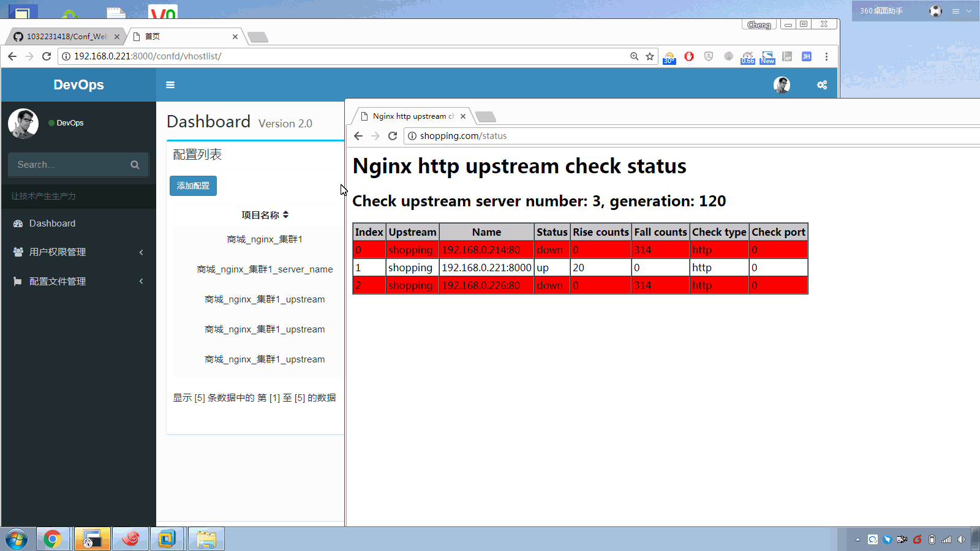Viewport: 980px width, 551px height.
Task: Click the zoom magnifier icon in address bar
Action: (x=635, y=56)
